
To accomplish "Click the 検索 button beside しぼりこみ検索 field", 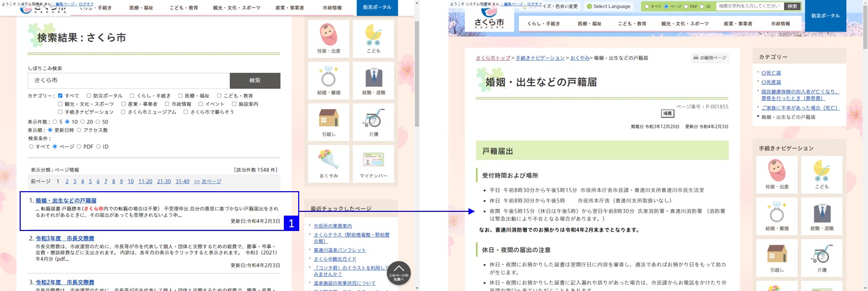I will 255,80.
